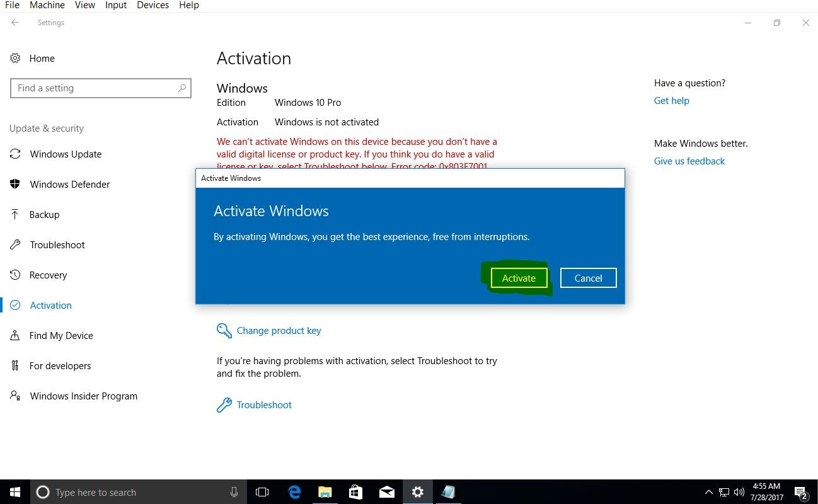Open the Store from the taskbar
Screen dimensions: 818x504
point(355,492)
